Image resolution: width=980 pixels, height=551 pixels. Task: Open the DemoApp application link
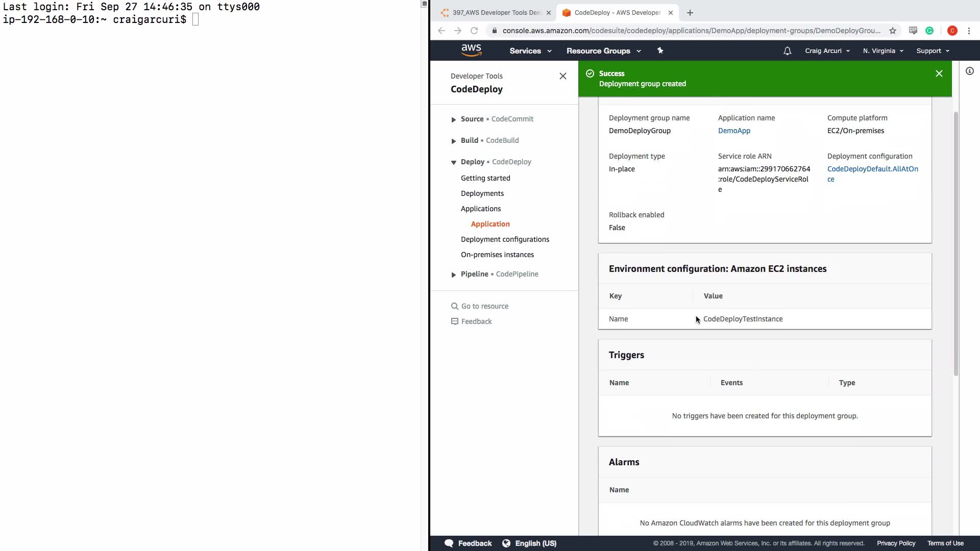click(733, 131)
